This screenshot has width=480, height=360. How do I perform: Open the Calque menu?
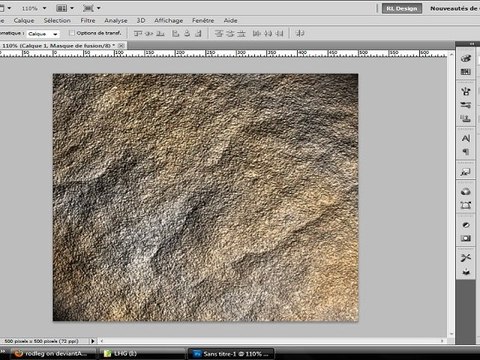[x=24, y=20]
